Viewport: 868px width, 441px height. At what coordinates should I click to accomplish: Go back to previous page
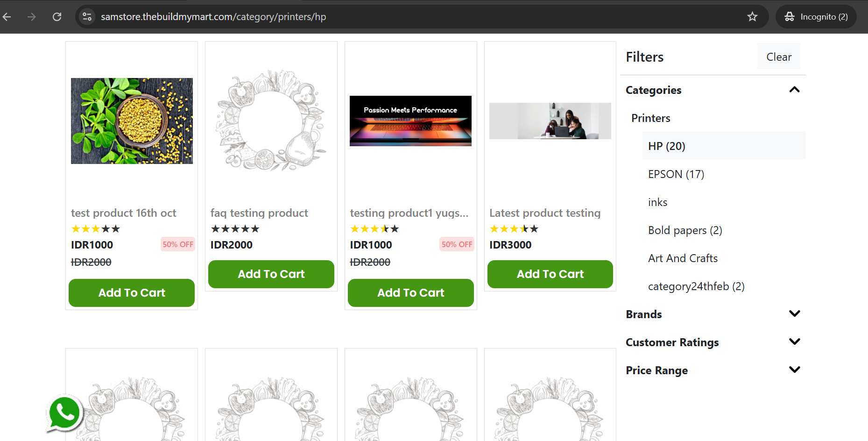7,17
